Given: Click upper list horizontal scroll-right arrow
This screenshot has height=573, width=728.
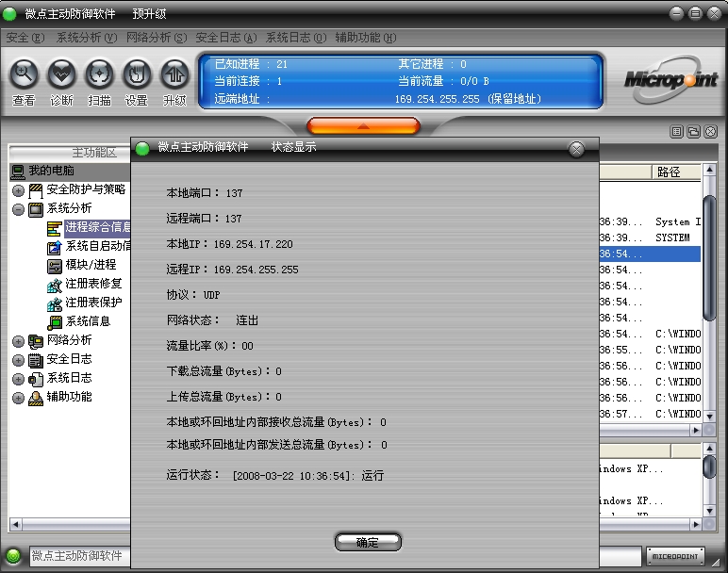Looking at the screenshot, I should pos(695,431).
